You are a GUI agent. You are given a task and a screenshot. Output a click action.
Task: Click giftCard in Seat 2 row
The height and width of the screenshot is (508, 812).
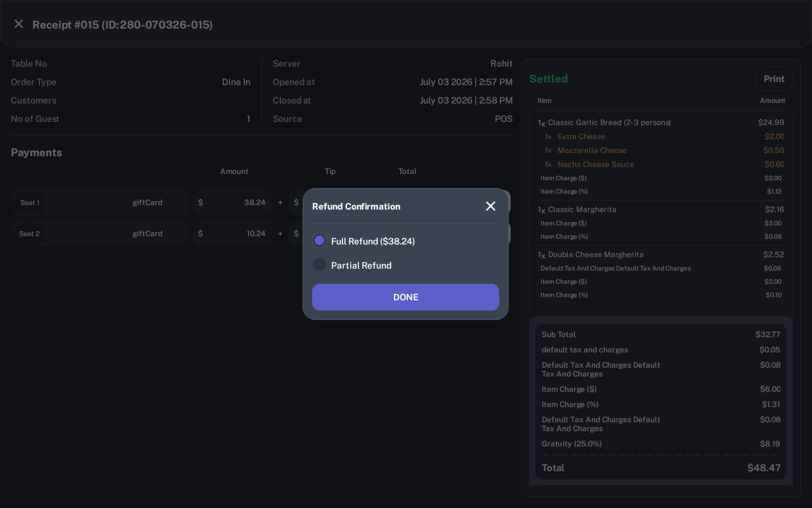point(147,234)
